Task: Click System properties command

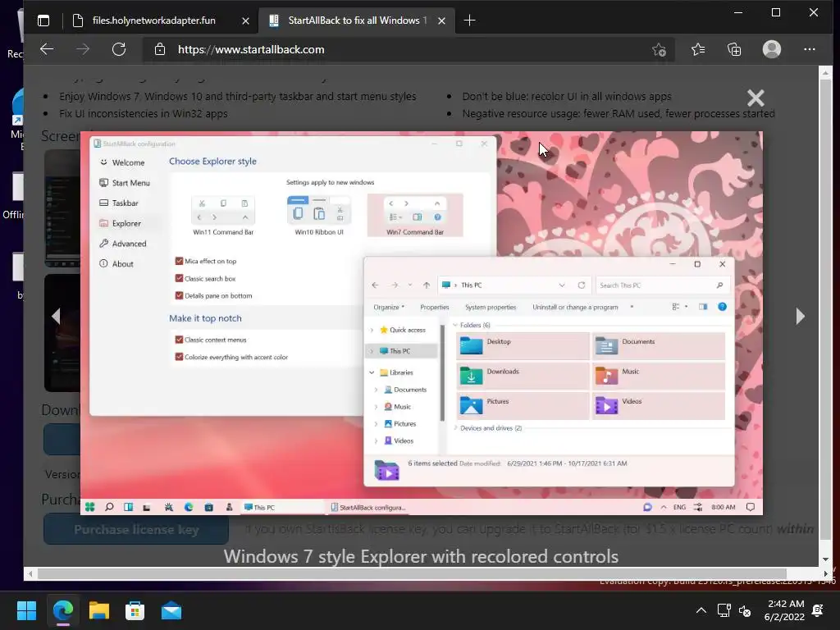Action: point(491,307)
